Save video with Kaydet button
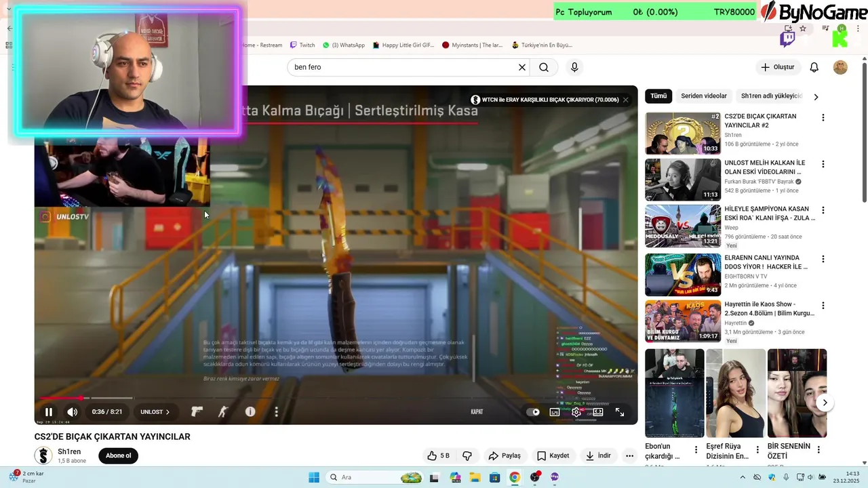This screenshot has height=488, width=868. (x=553, y=455)
